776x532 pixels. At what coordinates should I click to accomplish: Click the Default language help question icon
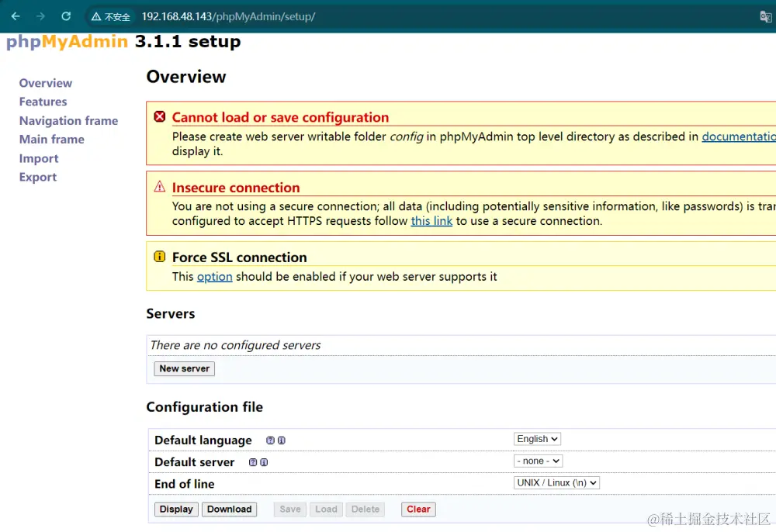click(x=270, y=440)
